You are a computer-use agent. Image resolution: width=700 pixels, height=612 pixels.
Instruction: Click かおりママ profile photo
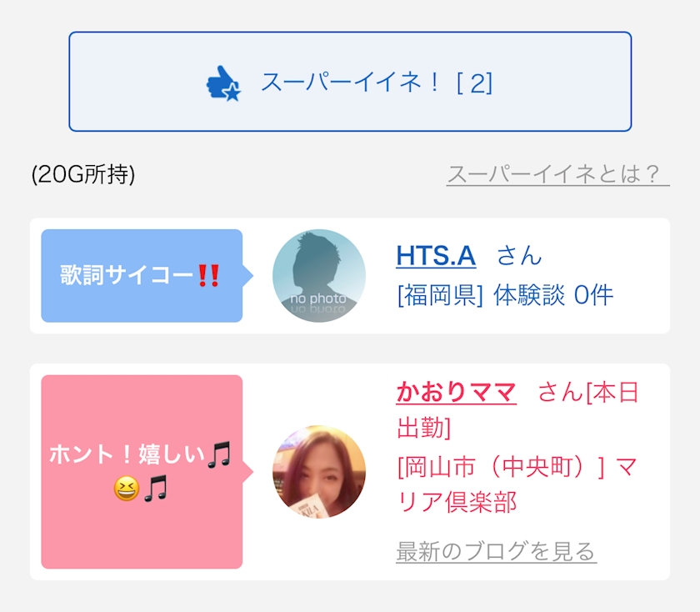[x=318, y=472]
